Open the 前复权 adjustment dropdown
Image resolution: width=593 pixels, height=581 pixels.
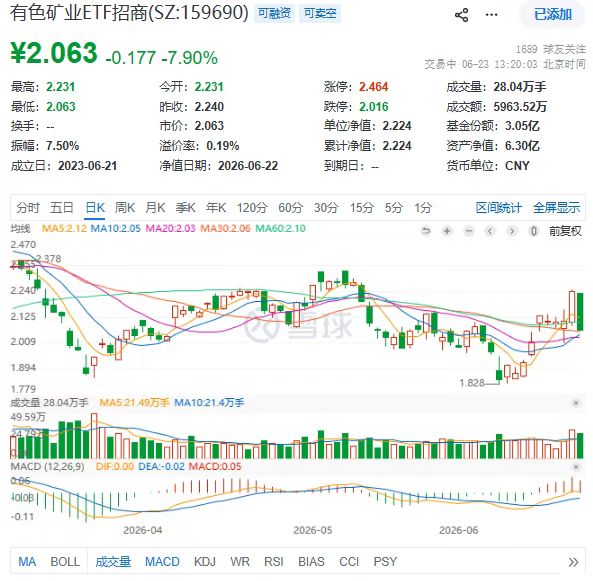(565, 231)
